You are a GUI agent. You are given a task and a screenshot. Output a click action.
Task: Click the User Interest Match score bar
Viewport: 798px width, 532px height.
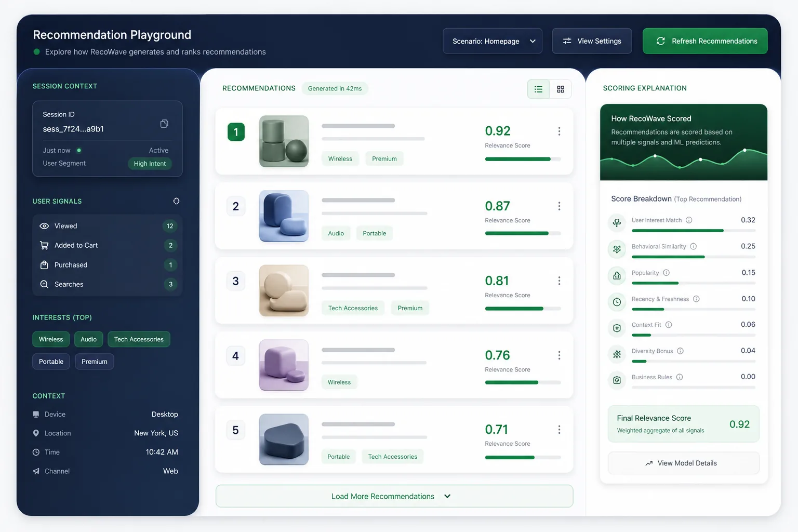(x=693, y=231)
